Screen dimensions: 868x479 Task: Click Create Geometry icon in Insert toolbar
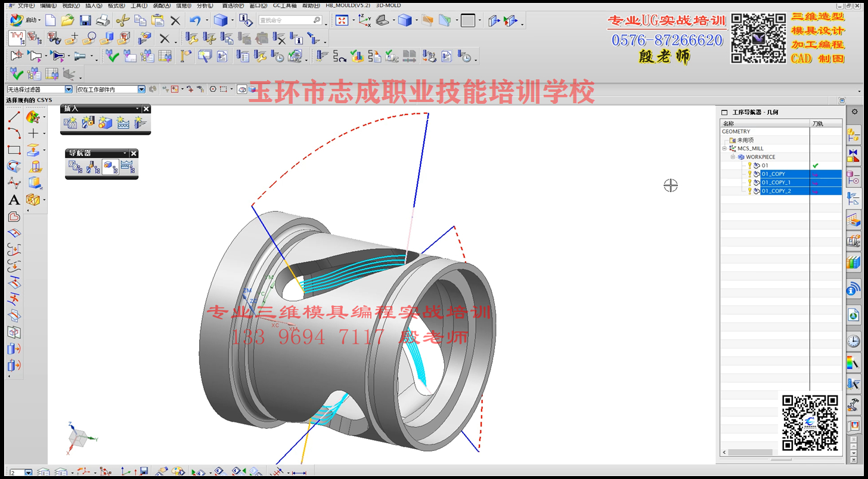[106, 123]
